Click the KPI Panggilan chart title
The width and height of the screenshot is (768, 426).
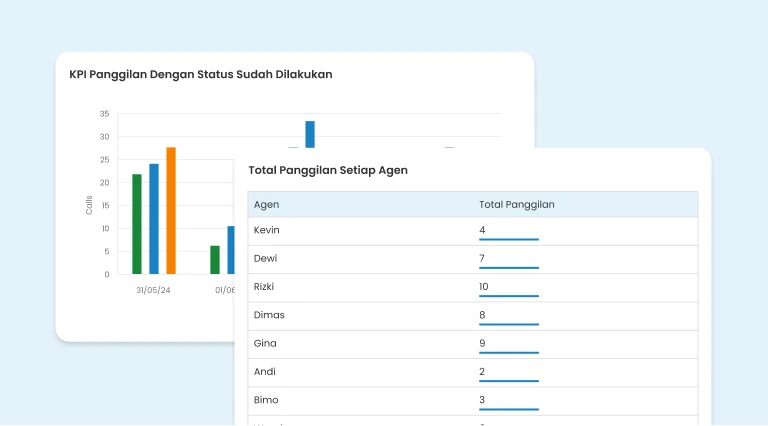point(214,75)
